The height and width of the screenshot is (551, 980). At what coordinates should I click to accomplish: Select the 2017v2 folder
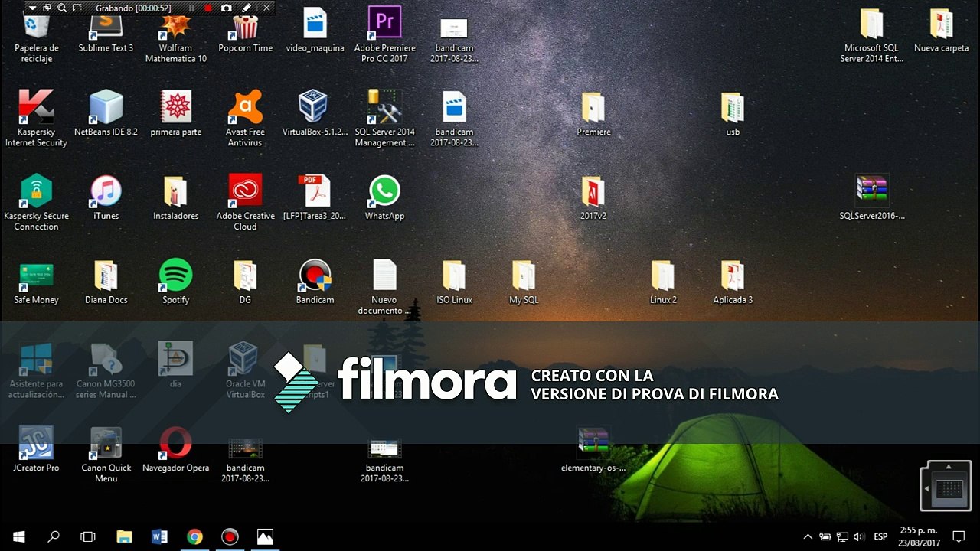[593, 199]
